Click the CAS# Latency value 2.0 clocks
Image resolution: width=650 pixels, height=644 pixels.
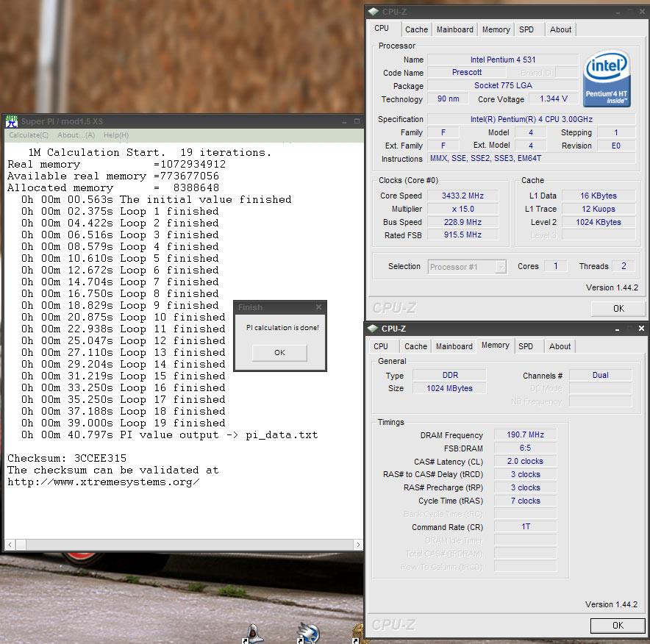[x=525, y=461]
